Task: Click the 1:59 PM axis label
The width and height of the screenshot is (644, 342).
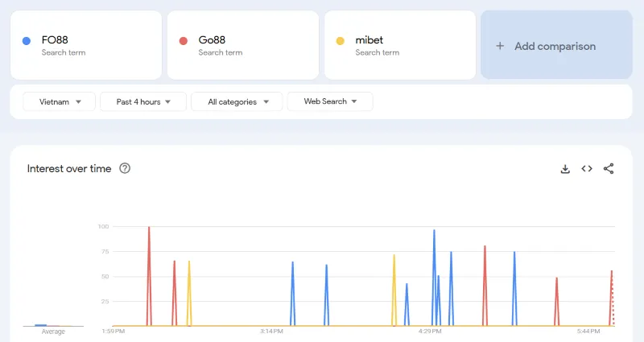Action: pos(114,332)
